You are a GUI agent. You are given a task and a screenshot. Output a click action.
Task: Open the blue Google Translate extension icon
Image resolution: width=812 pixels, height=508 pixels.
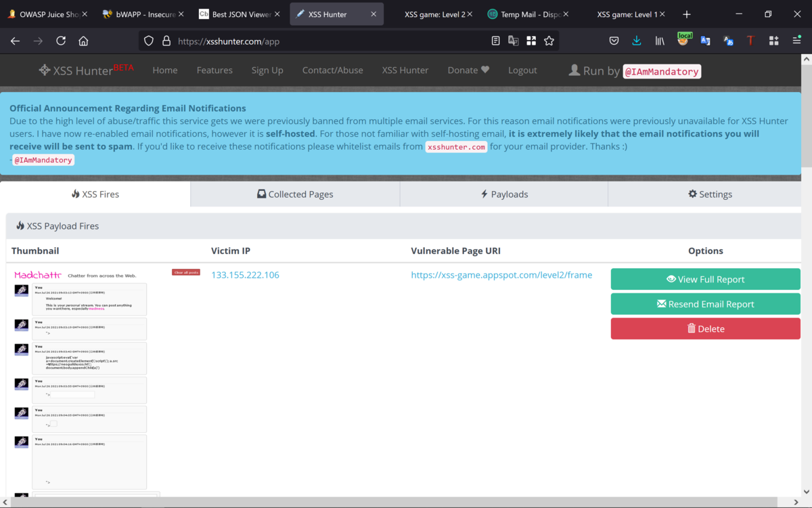[x=705, y=41]
